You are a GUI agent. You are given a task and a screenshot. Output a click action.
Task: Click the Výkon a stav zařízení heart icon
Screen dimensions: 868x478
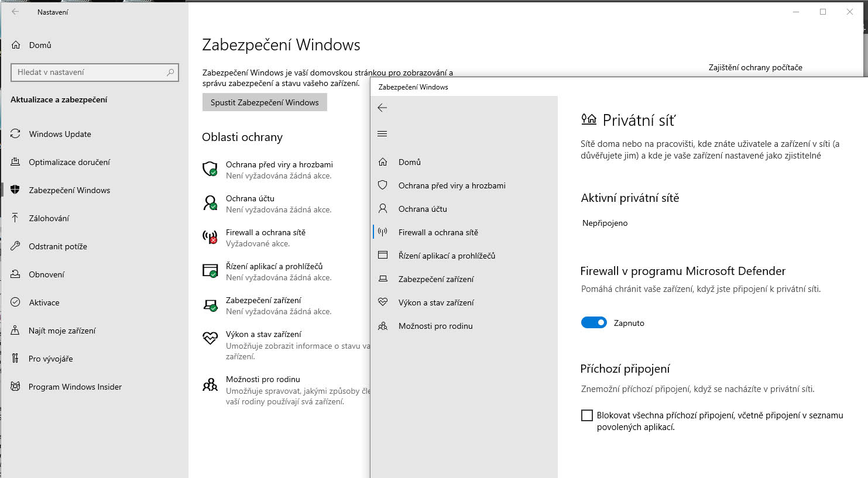point(210,338)
